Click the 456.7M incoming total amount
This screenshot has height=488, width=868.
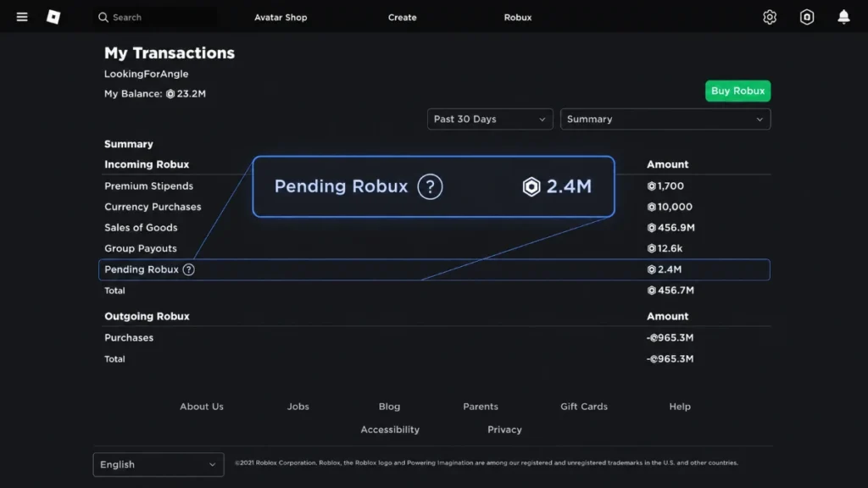[x=670, y=291]
